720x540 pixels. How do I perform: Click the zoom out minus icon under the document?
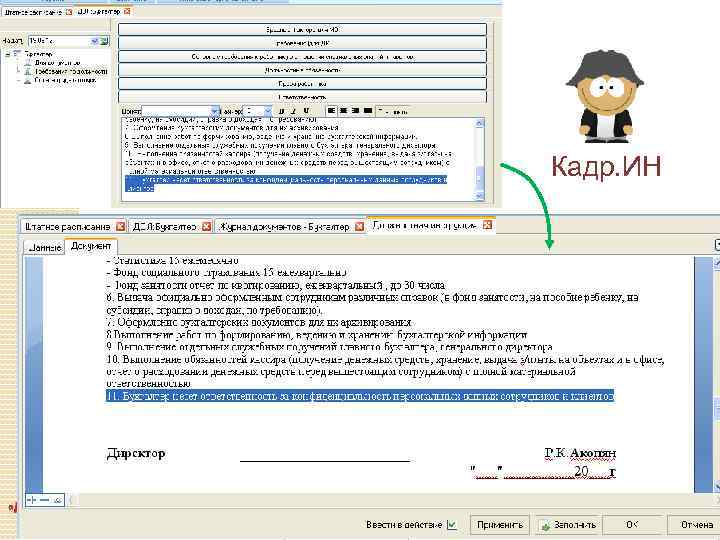click(x=45, y=500)
